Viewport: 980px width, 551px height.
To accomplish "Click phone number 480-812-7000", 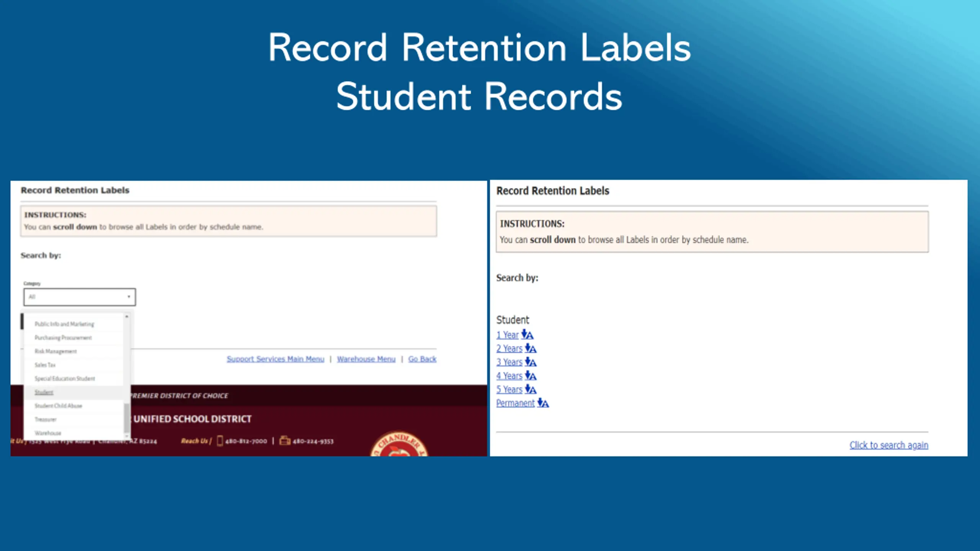I will (x=246, y=441).
